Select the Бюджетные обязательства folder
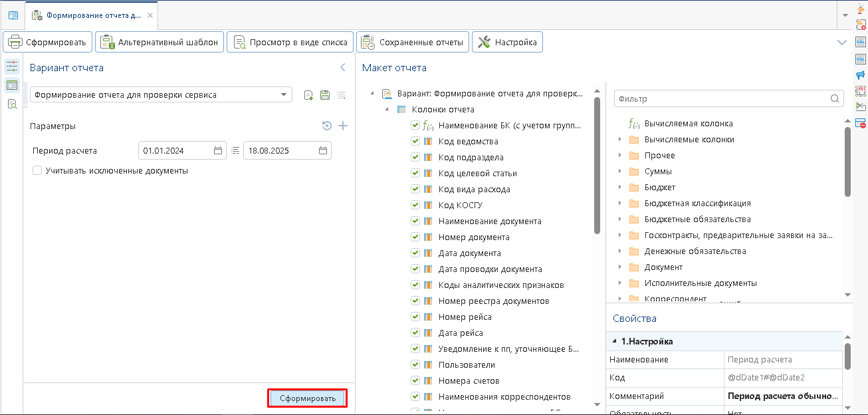 (697, 219)
